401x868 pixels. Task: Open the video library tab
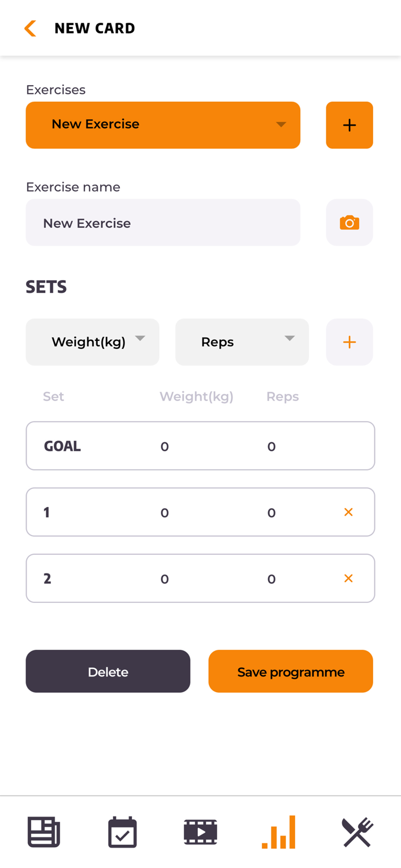200,832
